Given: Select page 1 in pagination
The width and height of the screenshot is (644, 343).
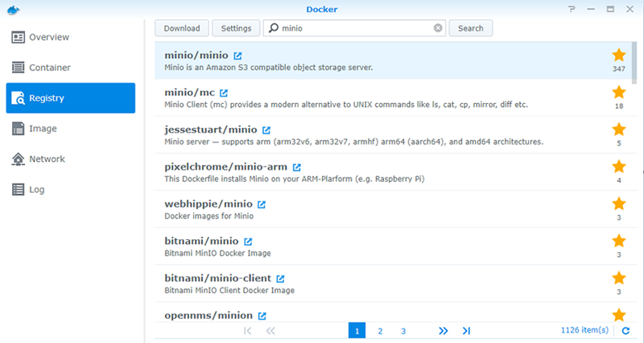Looking at the screenshot, I should (357, 331).
